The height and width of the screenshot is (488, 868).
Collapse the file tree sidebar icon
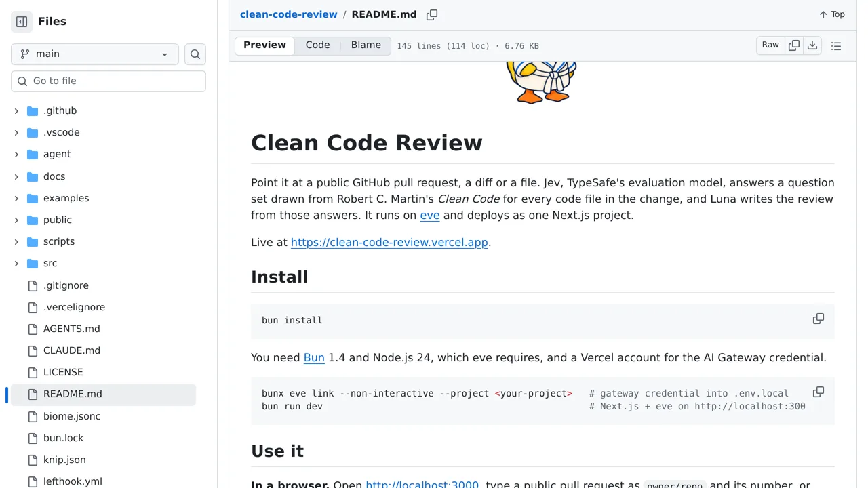(22, 22)
